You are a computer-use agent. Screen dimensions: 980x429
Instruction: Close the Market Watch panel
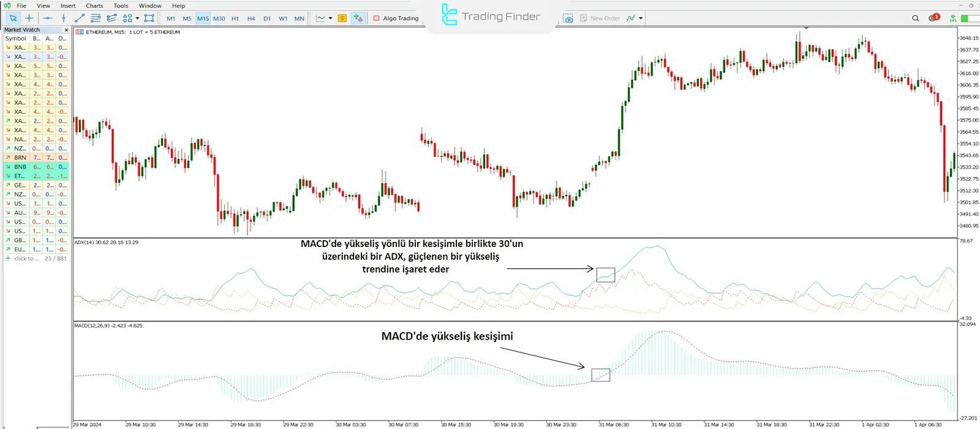click(x=66, y=29)
